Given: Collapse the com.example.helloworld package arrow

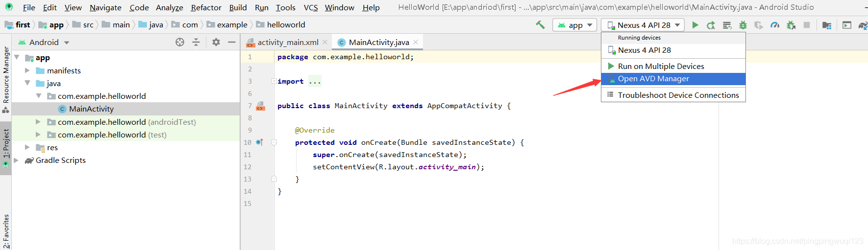Looking at the screenshot, I should click(x=38, y=96).
